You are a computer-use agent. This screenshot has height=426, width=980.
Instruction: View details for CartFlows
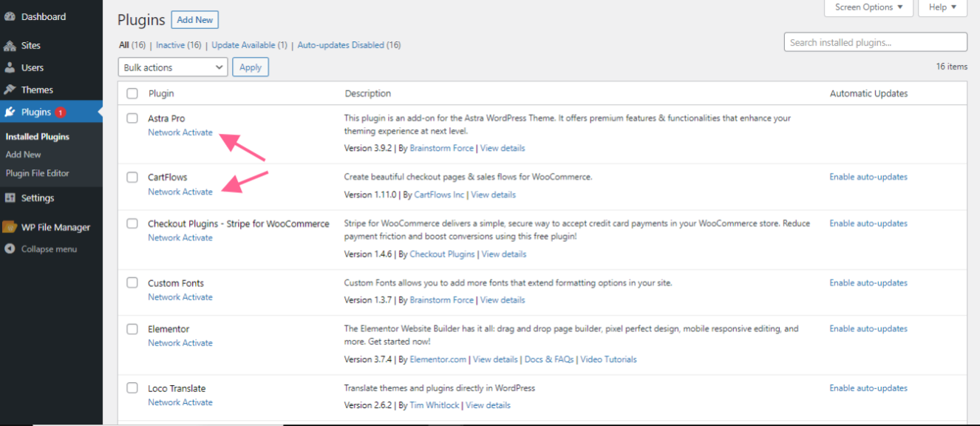click(x=493, y=195)
